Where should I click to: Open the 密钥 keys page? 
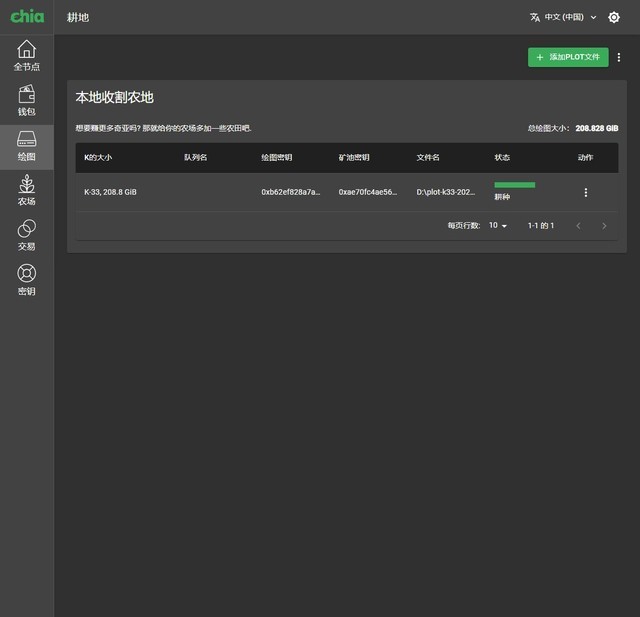pos(27,280)
